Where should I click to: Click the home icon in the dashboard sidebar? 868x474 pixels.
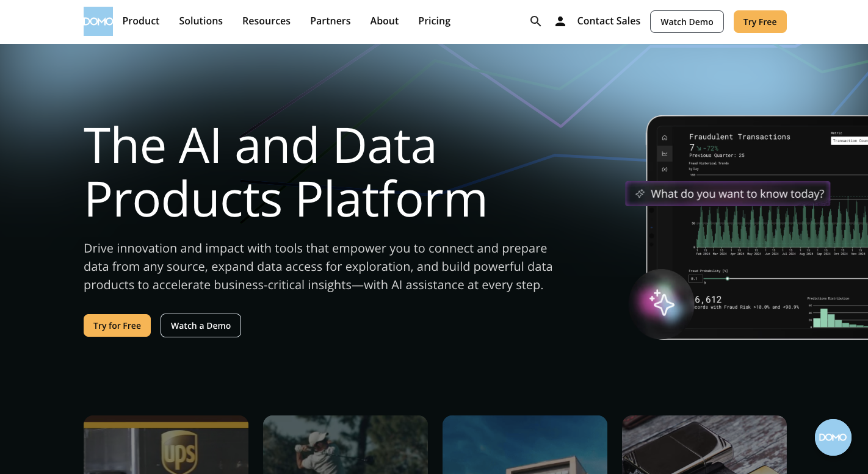click(x=665, y=137)
